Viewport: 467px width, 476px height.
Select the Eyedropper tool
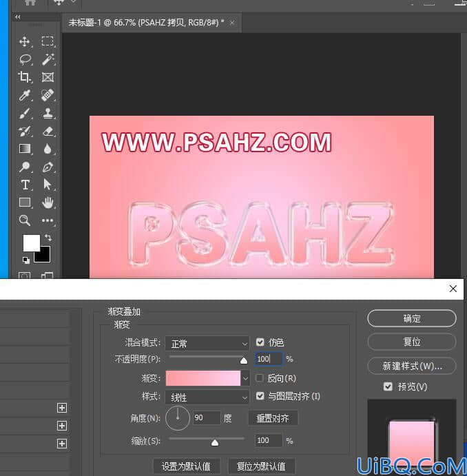pos(25,95)
